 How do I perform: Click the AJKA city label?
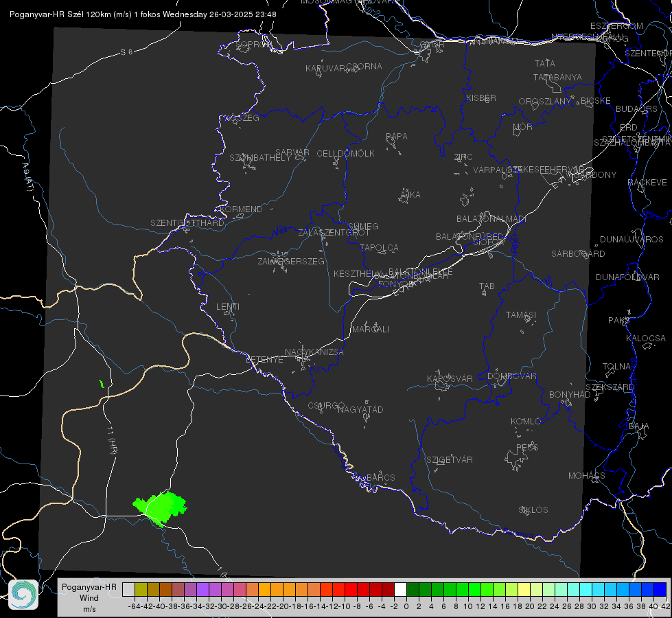(x=410, y=194)
